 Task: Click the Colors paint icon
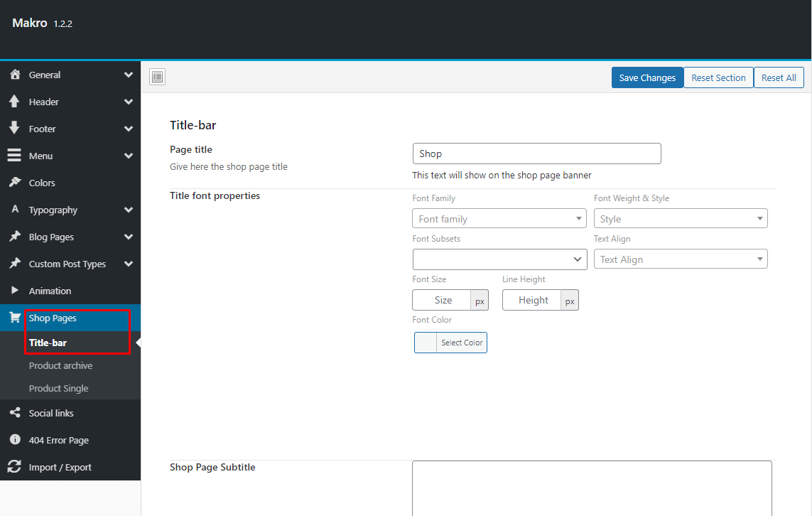15,183
